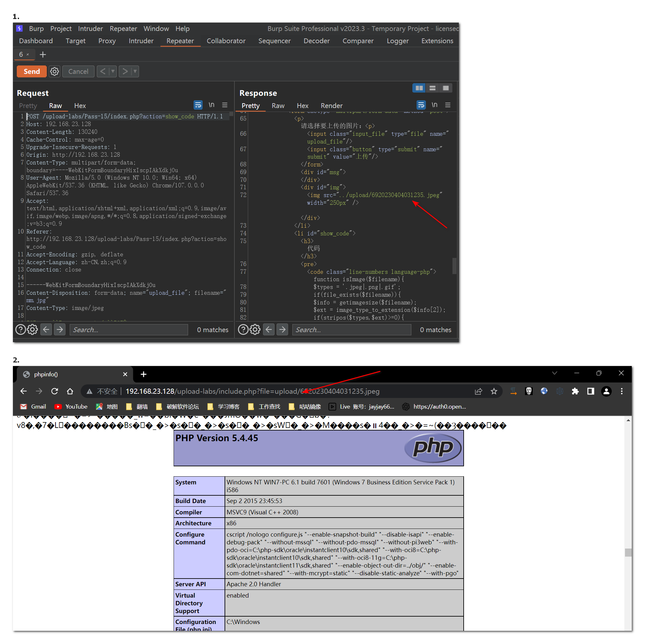Switch to the Decoder tab
This screenshot has width=645, height=644.
317,41
